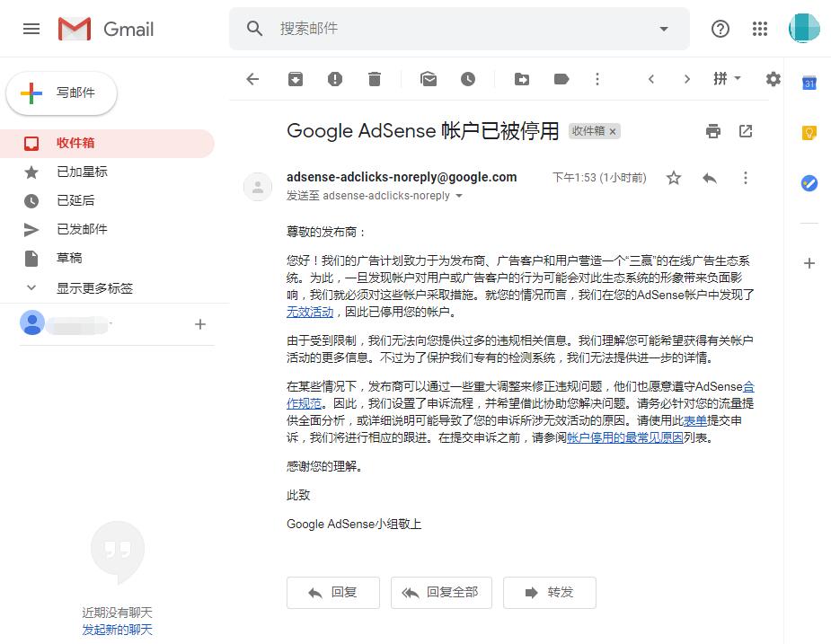Click hangouts user avatar
This screenshot has width=831, height=644.
point(31,322)
